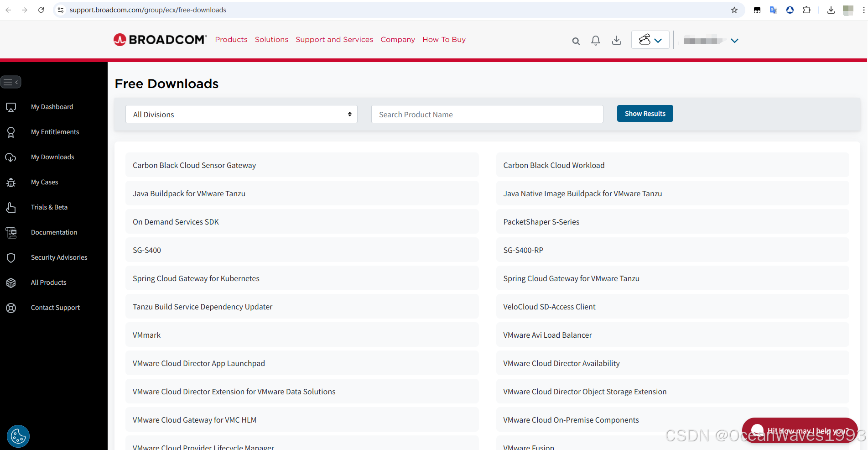Click the My Downloads cloud icon
Screen dimensions: 868x450
pos(11,157)
